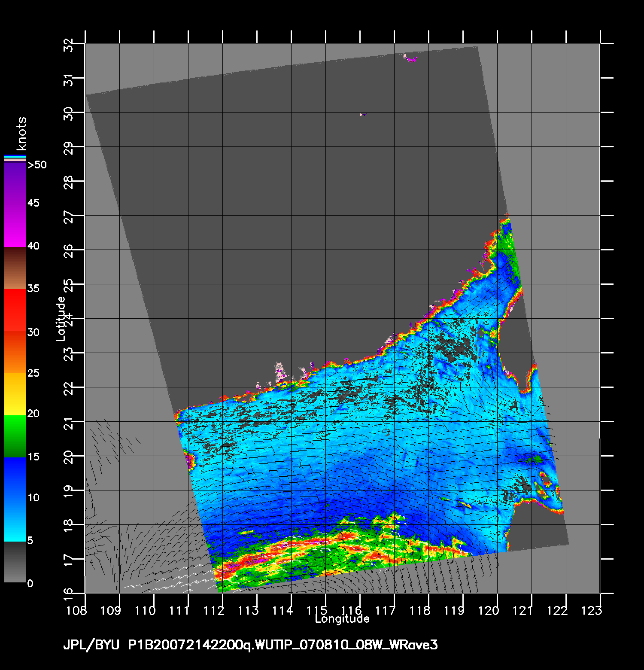The height and width of the screenshot is (670, 644).
Task: Click the 'Longitude' axis title
Action: point(342,619)
